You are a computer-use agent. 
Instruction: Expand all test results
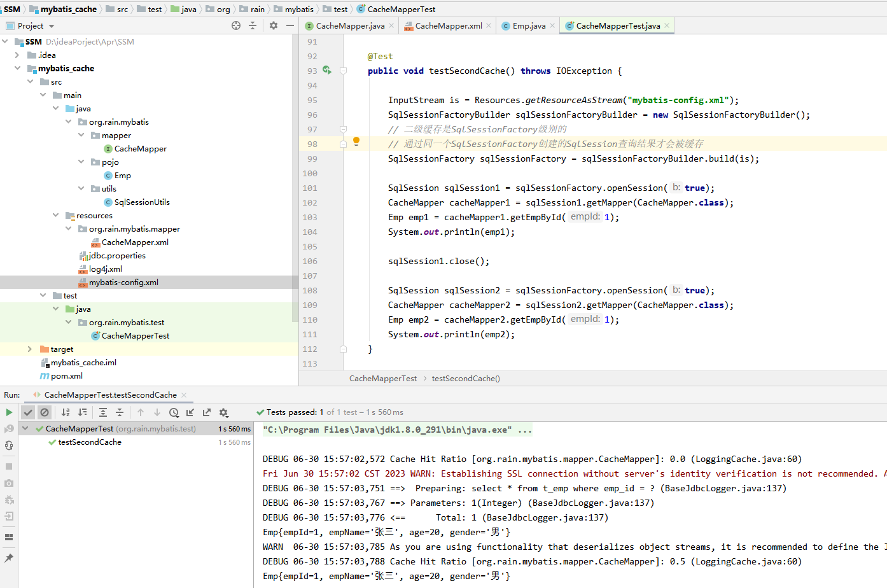103,412
